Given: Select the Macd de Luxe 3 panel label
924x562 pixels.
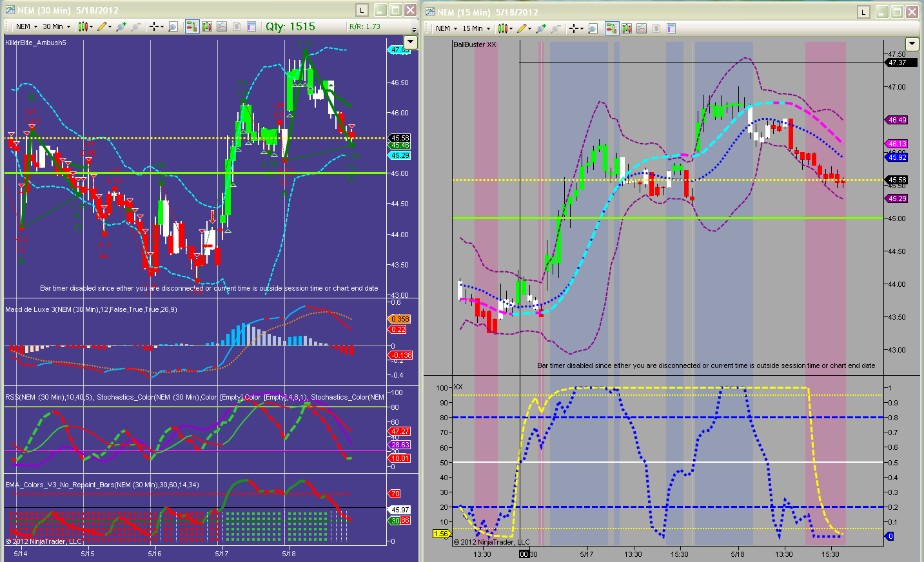Looking at the screenshot, I should pyautogui.click(x=91, y=309).
